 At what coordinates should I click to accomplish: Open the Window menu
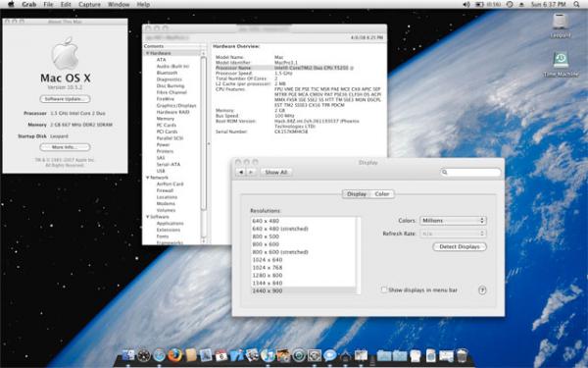coord(119,5)
